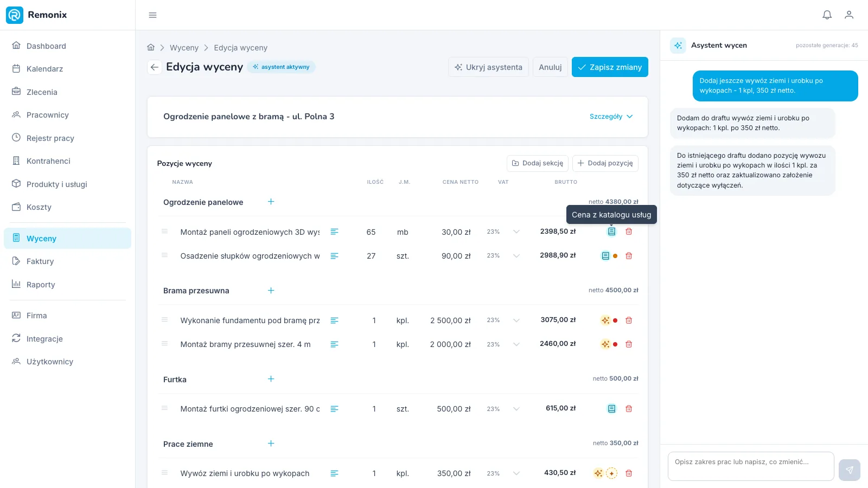This screenshot has height=488, width=868.
Task: Click Dodaj sekcję button
Action: [537, 163]
